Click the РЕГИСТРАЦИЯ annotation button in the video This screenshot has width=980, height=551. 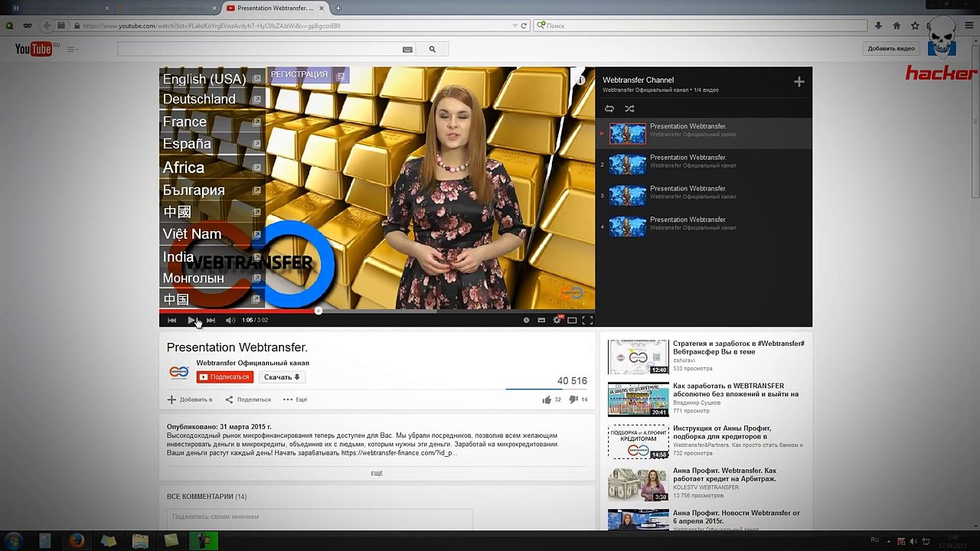coord(308,75)
